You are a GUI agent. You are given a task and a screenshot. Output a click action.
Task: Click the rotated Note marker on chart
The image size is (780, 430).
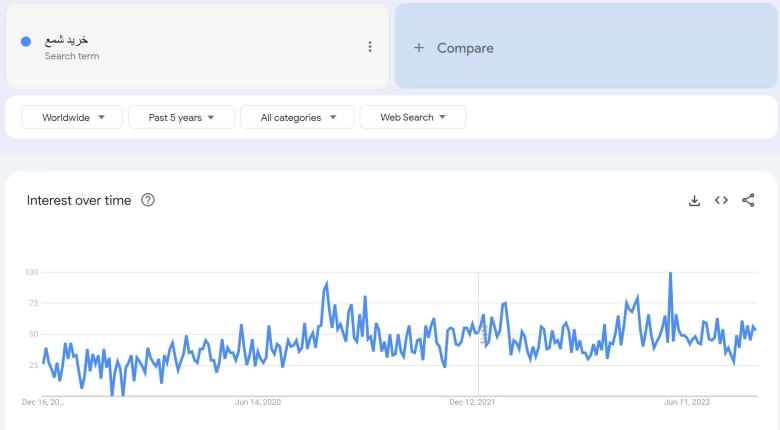tap(483, 335)
